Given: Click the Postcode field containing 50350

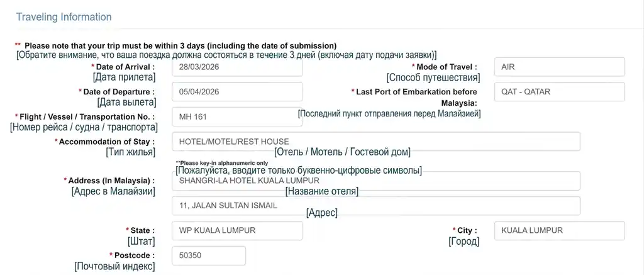Looking at the screenshot, I should tap(208, 255).
